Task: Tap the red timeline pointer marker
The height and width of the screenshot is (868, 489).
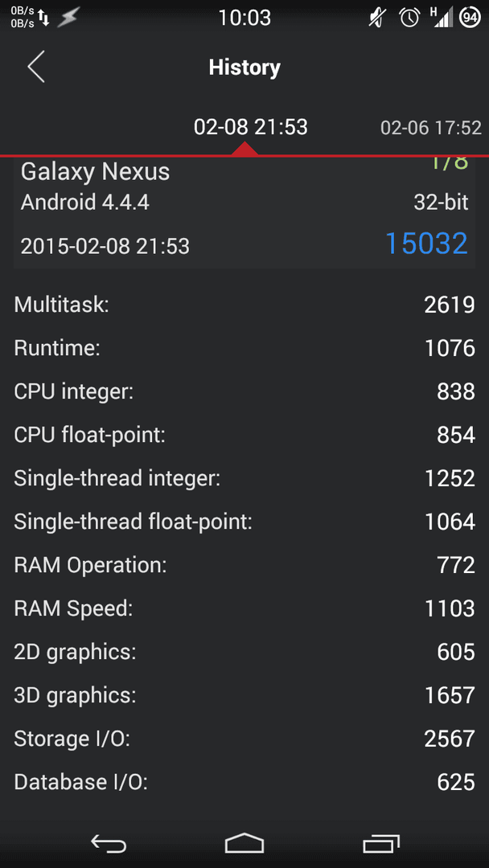Action: [x=244, y=149]
